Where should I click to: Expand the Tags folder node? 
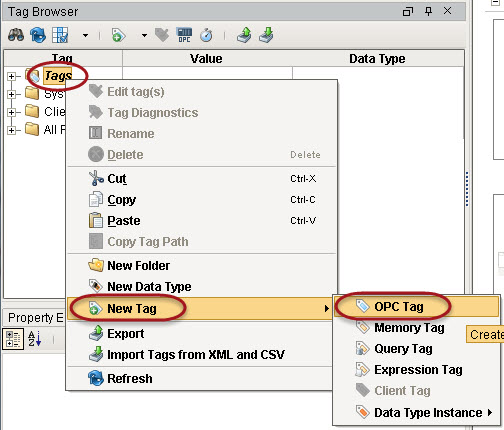click(x=12, y=76)
